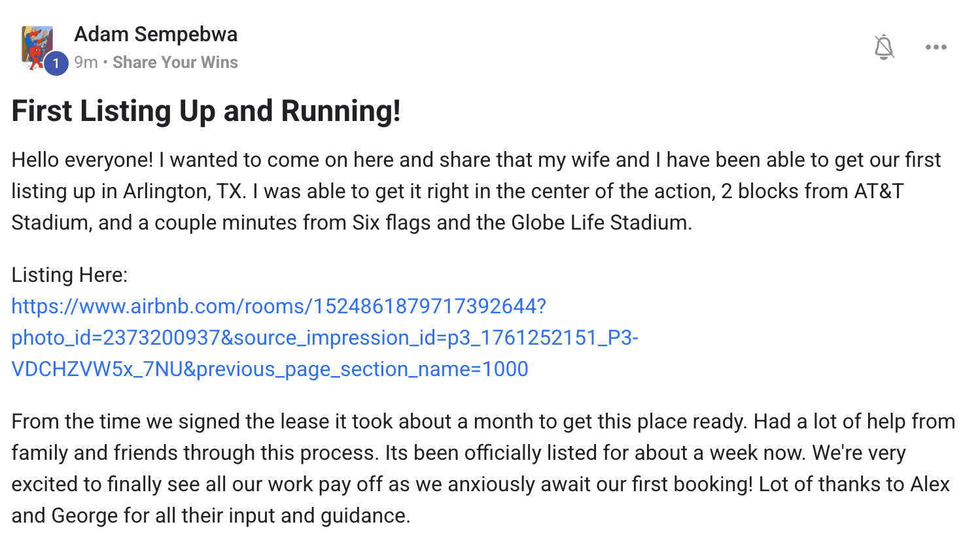This screenshot has height=535, width=980.
Task: Click the 9m post timestamp
Action: pyautogui.click(x=86, y=62)
